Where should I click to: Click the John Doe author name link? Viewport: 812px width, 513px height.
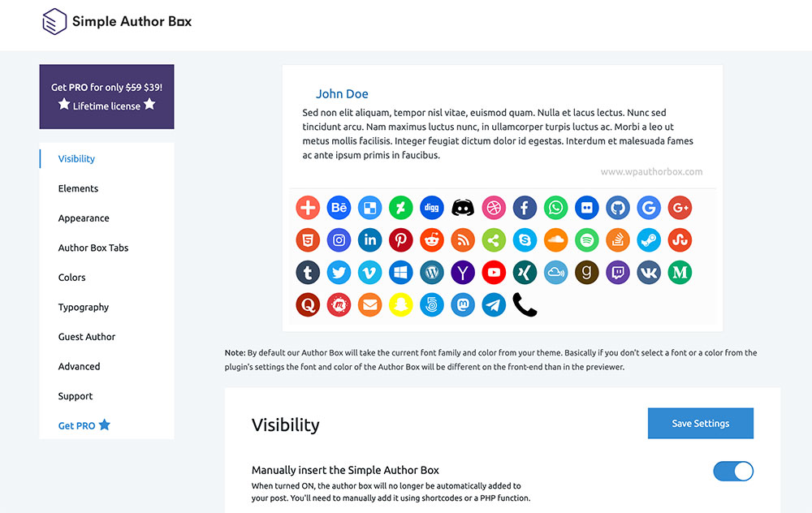pos(342,94)
